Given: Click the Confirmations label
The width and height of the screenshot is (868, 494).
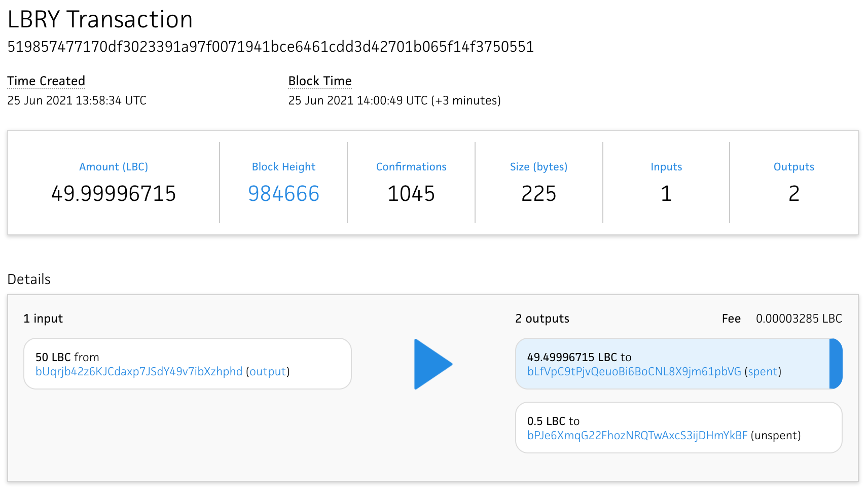Looking at the screenshot, I should pyautogui.click(x=411, y=167).
